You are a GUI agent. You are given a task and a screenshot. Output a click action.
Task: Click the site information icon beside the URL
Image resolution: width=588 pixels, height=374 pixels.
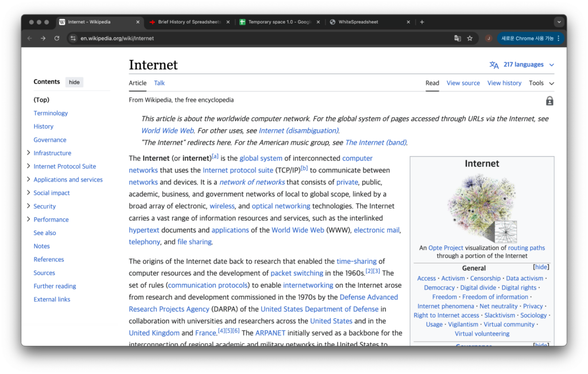73,38
